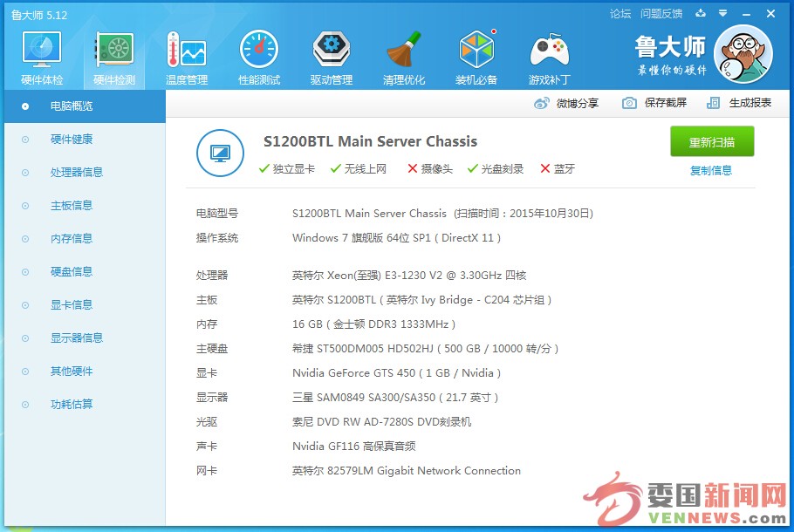Click the 复制信息 copy info link
794x532 pixels.
coord(711,171)
